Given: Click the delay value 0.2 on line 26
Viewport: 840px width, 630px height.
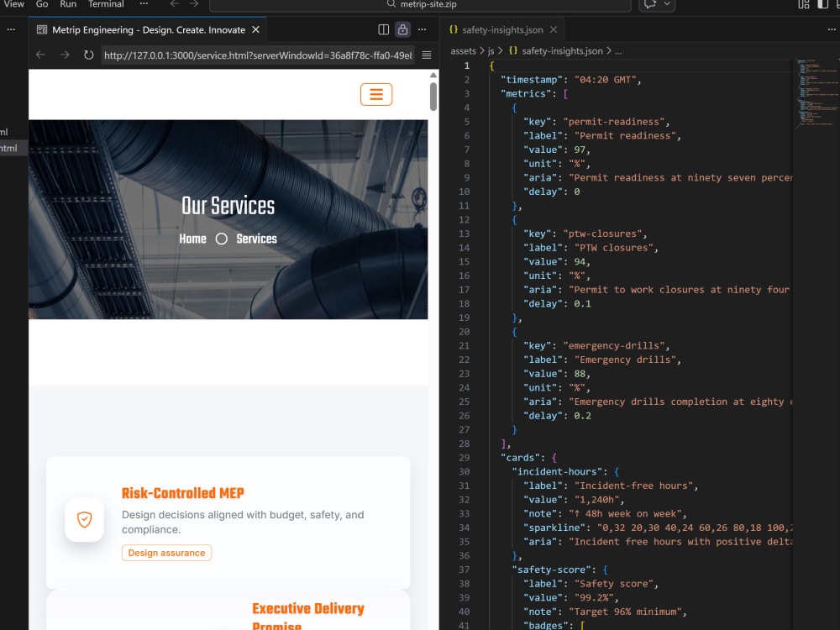Looking at the screenshot, I should (x=582, y=416).
